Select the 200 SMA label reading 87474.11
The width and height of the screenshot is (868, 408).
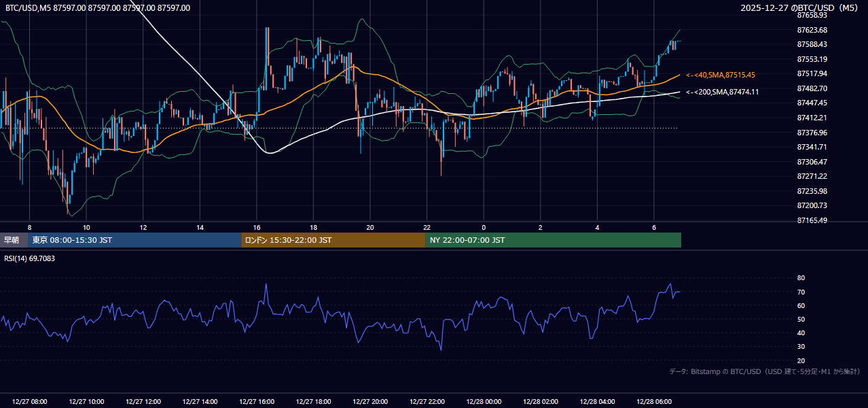click(x=723, y=92)
